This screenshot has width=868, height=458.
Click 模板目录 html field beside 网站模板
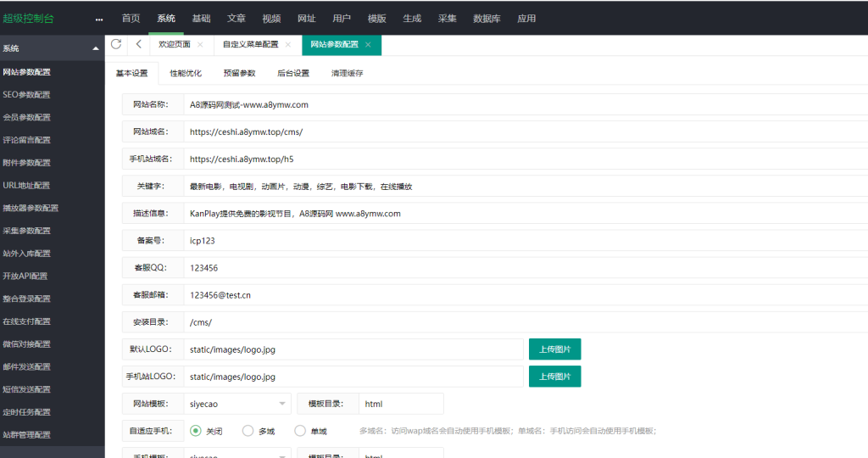pos(401,404)
